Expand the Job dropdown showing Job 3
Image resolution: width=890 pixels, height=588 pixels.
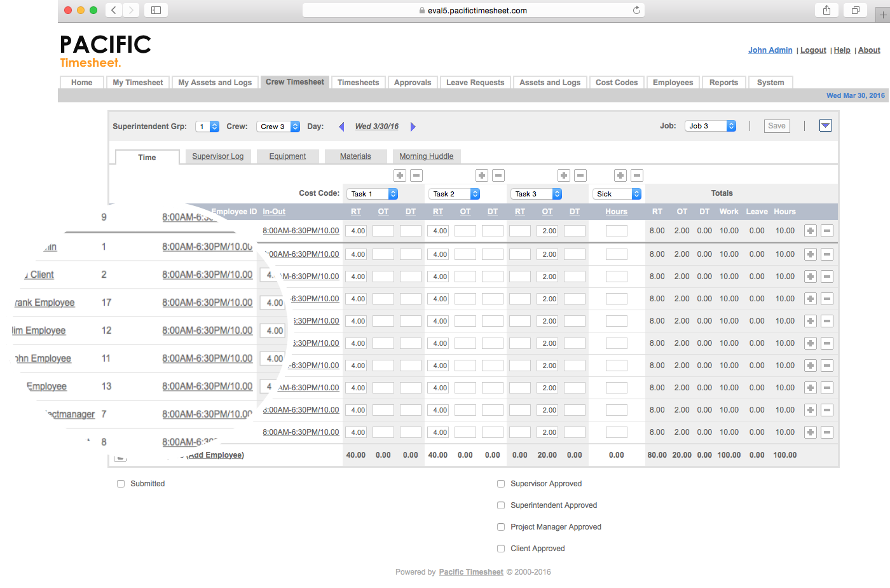coord(710,126)
